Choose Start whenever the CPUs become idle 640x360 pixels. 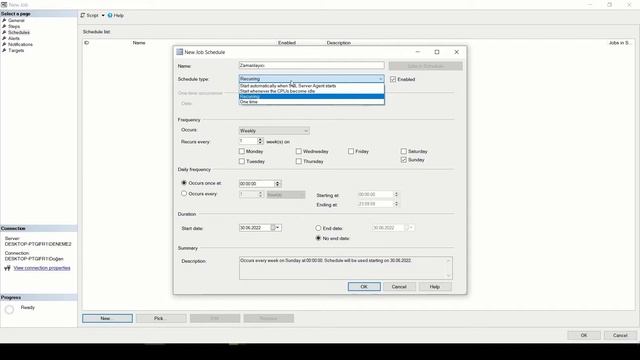pyautogui.click(x=311, y=91)
